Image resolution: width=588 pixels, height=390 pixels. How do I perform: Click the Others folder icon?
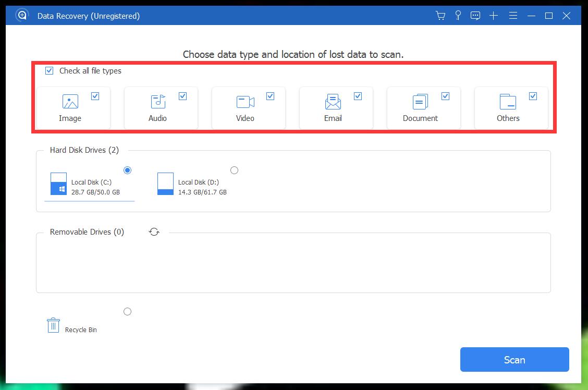[508, 102]
